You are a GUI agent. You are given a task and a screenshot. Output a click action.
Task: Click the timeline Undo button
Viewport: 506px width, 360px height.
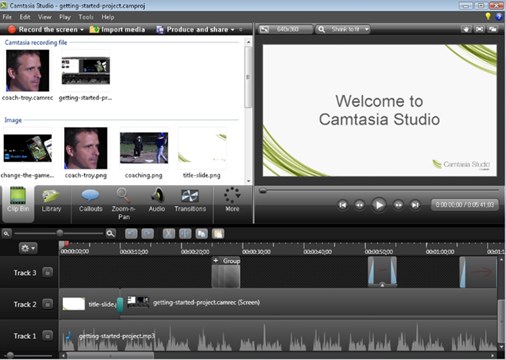[x=131, y=234]
